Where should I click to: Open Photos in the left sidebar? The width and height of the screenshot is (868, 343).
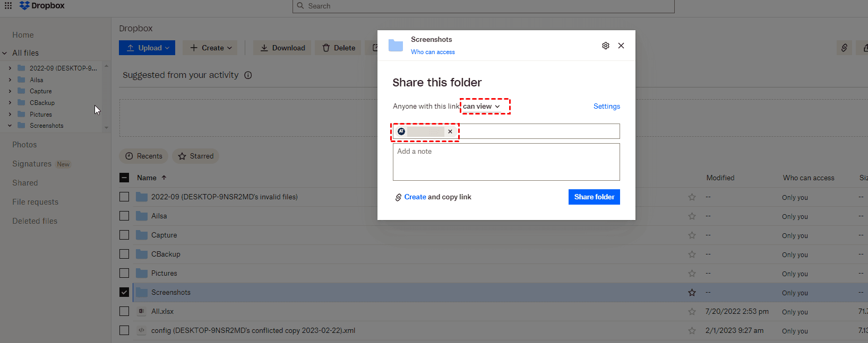click(24, 145)
